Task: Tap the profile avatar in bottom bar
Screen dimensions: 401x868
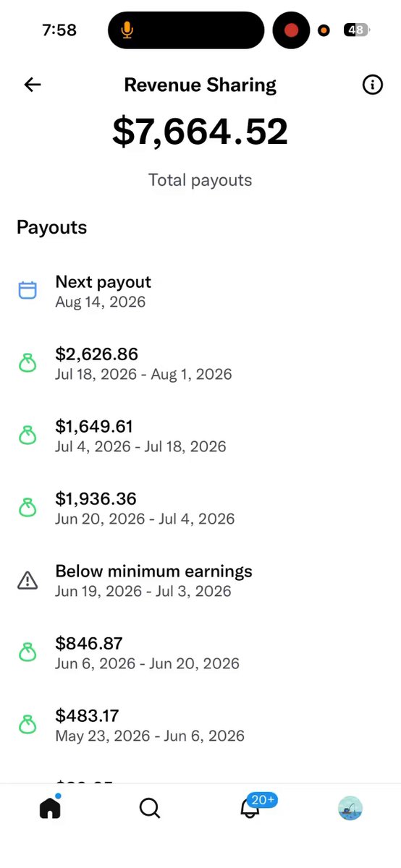Action: pos(350,808)
